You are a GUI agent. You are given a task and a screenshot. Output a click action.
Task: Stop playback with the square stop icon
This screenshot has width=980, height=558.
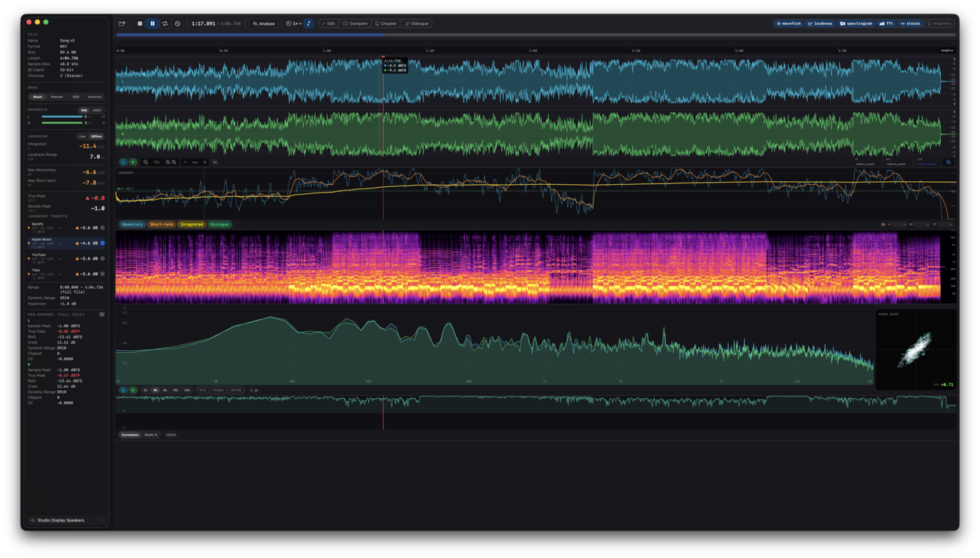tap(140, 23)
